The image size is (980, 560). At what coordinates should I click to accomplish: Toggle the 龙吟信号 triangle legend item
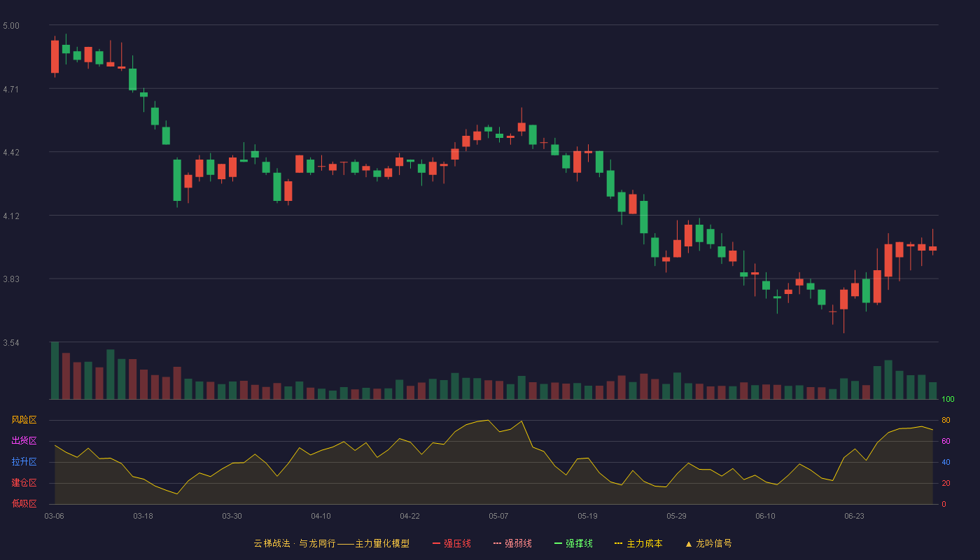pyautogui.click(x=708, y=543)
